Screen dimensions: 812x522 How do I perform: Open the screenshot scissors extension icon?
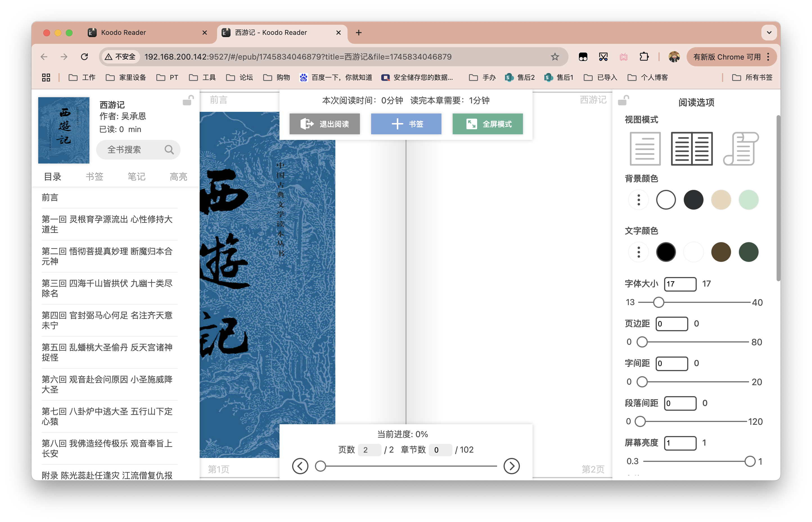coord(603,56)
